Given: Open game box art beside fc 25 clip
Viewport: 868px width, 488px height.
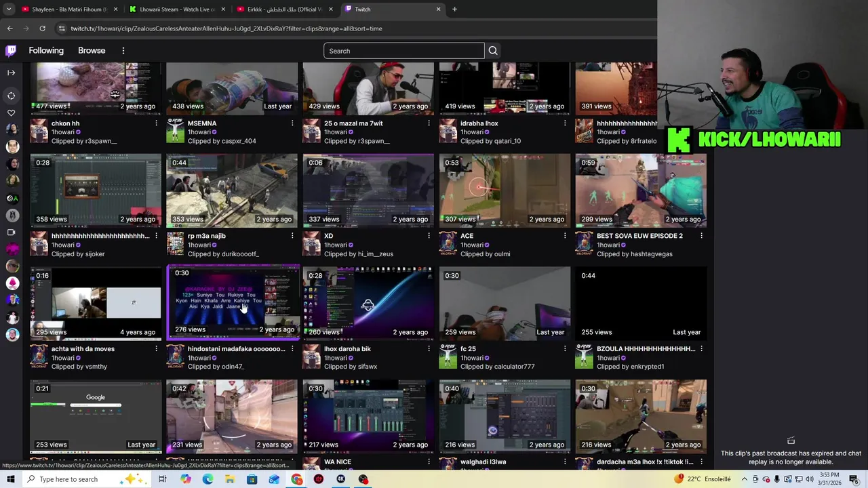Looking at the screenshot, I should coord(448,356).
